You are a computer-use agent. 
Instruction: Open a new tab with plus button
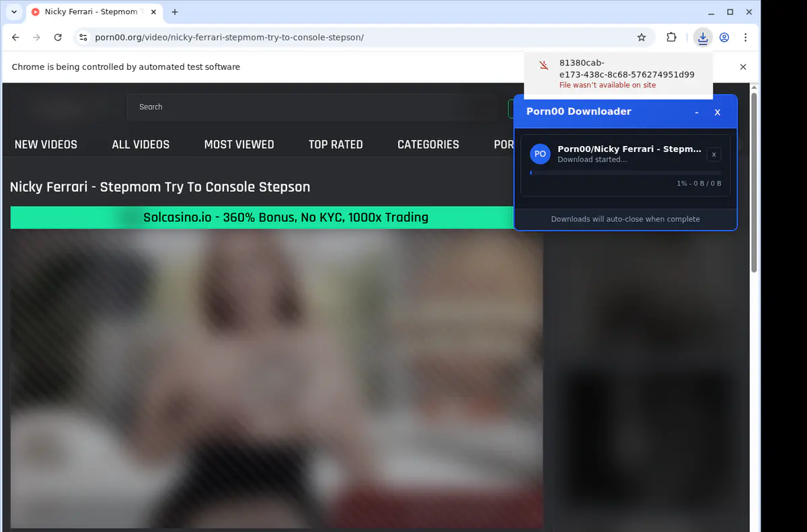point(175,12)
